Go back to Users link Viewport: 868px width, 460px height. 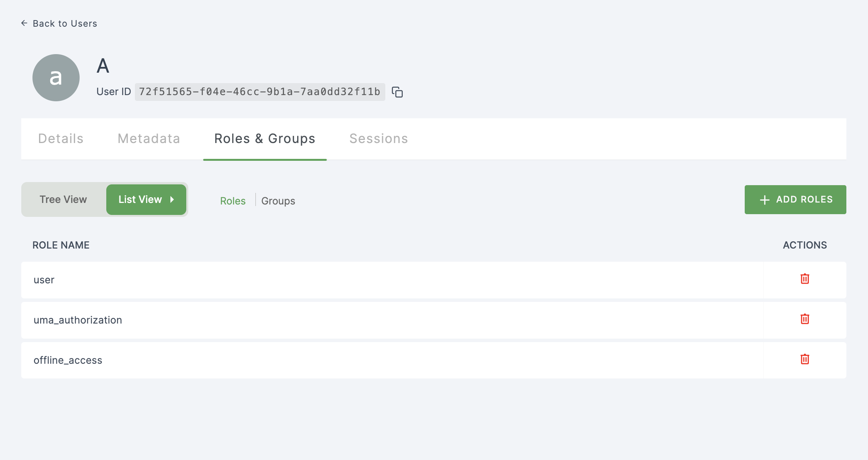pos(59,24)
